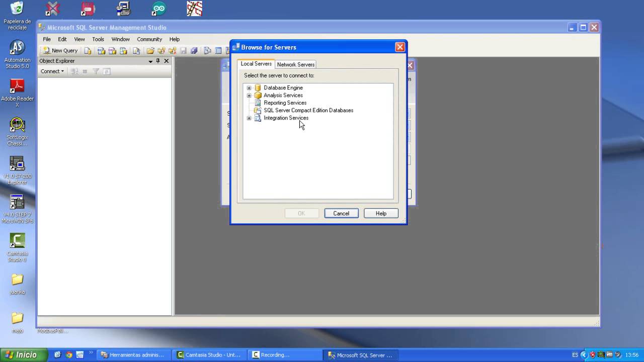Expand the Analysis Services tree node
The image size is (644, 362).
pyautogui.click(x=249, y=96)
